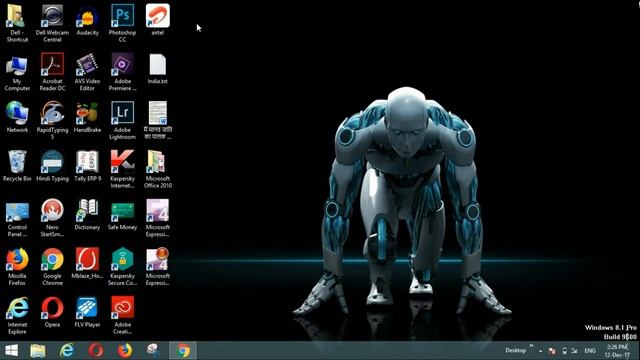This screenshot has width=640, height=360.
Task: Select the Kaspersky Secure Connection icon
Action: [122, 260]
